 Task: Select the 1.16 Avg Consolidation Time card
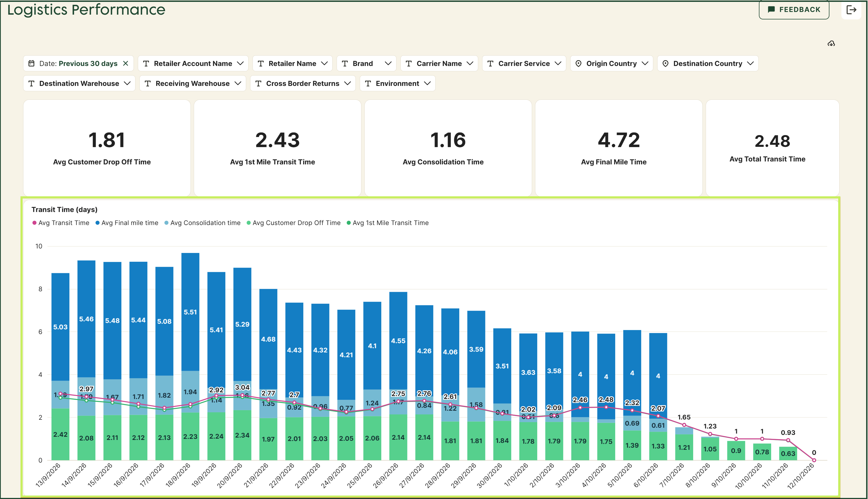click(448, 148)
